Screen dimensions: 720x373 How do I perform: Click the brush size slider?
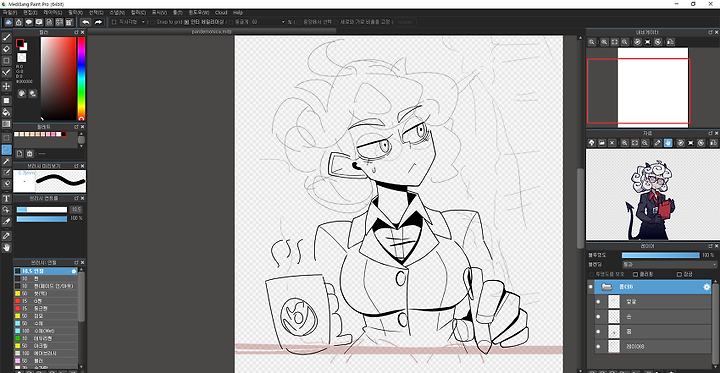click(x=42, y=209)
